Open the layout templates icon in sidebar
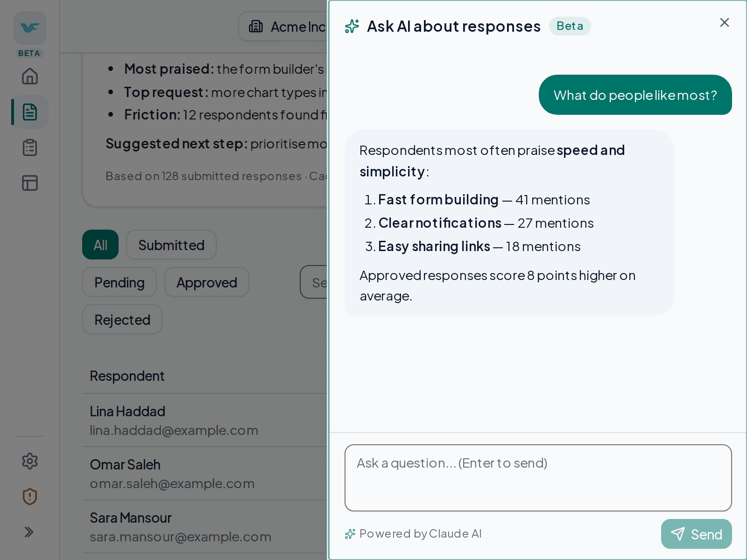This screenshot has height=560, width=747. click(30, 183)
